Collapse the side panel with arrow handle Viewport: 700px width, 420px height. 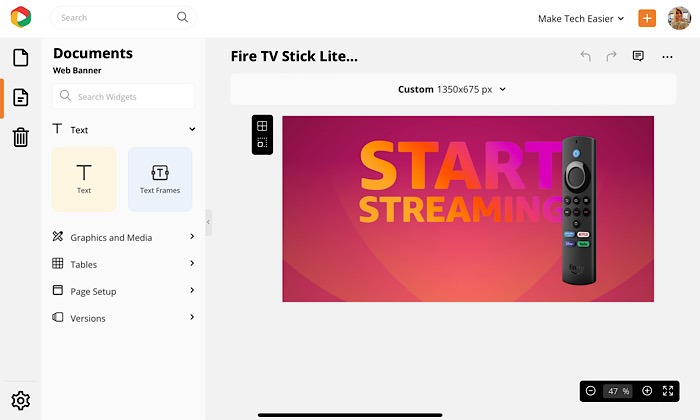coord(208,222)
